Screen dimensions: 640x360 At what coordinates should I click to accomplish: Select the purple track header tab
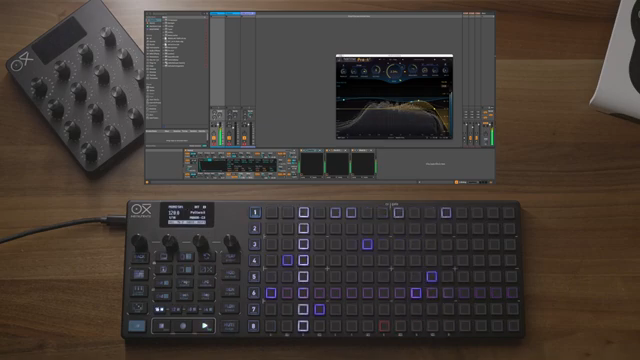248,13
